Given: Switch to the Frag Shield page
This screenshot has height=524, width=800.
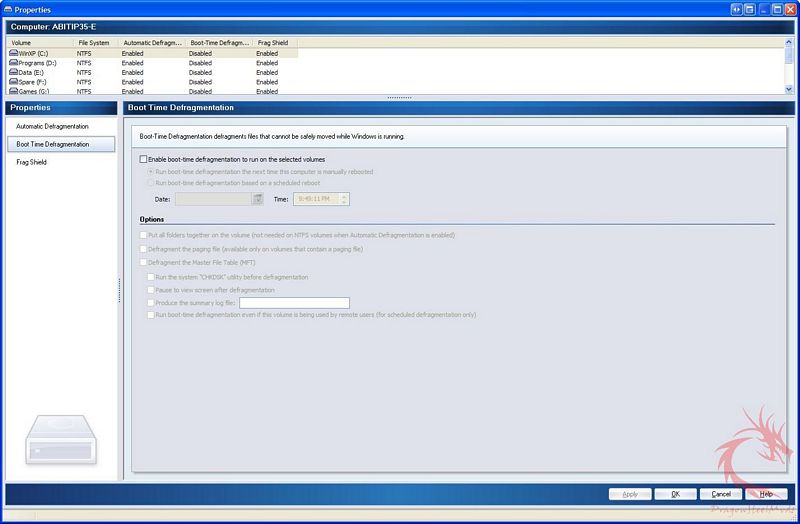Looking at the screenshot, I should click(x=32, y=162).
